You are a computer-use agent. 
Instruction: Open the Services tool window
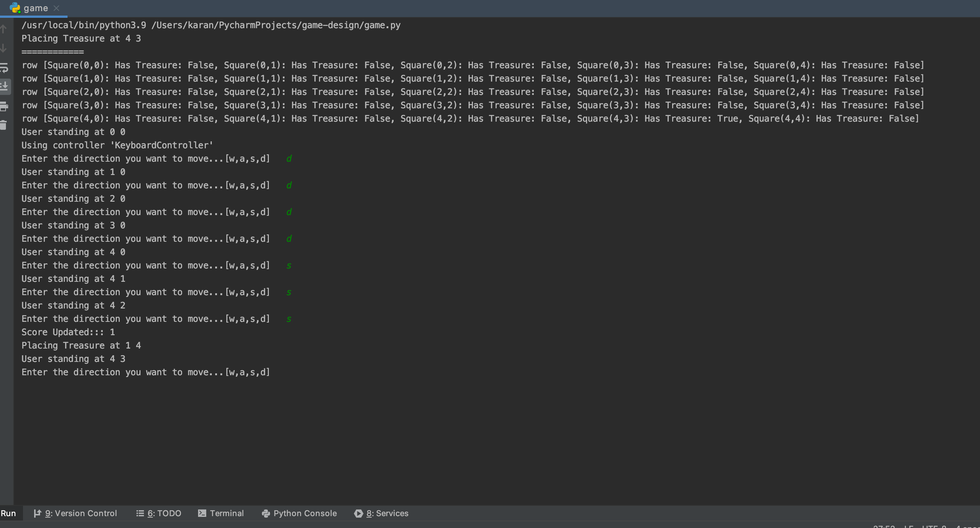(387, 513)
